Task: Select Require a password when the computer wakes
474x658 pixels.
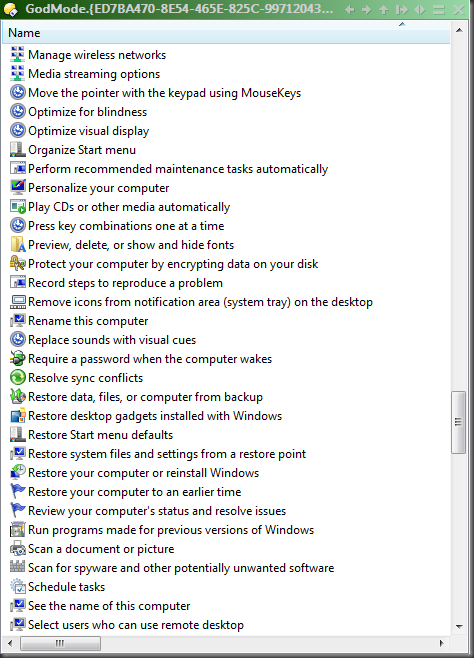Action: point(150,359)
